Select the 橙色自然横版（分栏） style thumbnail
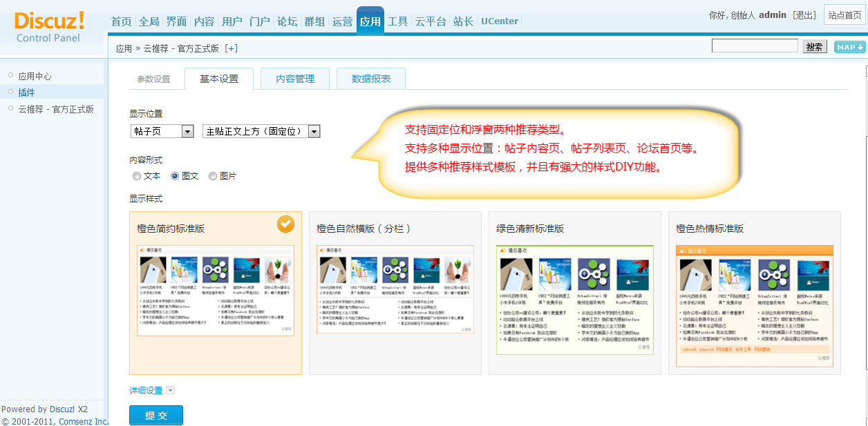The height and width of the screenshot is (426, 868). (x=395, y=293)
